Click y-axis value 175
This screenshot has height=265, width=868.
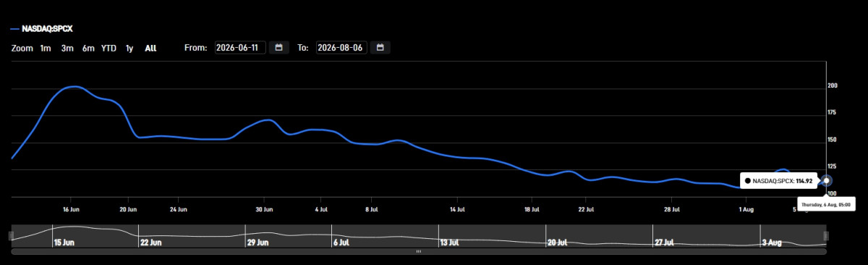tap(832, 112)
